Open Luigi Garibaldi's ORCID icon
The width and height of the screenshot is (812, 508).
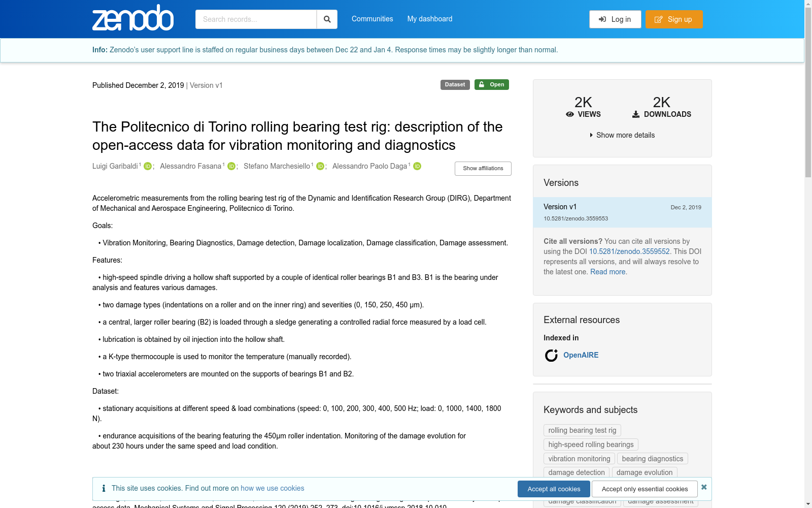(x=148, y=166)
